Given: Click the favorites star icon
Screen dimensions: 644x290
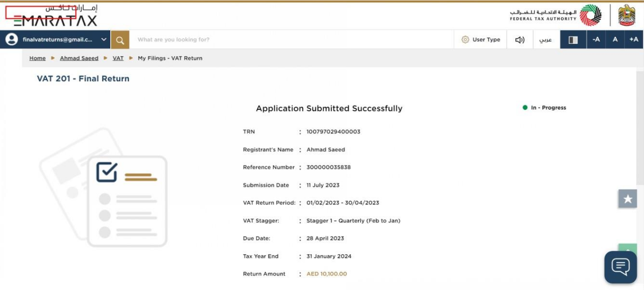Looking at the screenshot, I should [x=628, y=199].
